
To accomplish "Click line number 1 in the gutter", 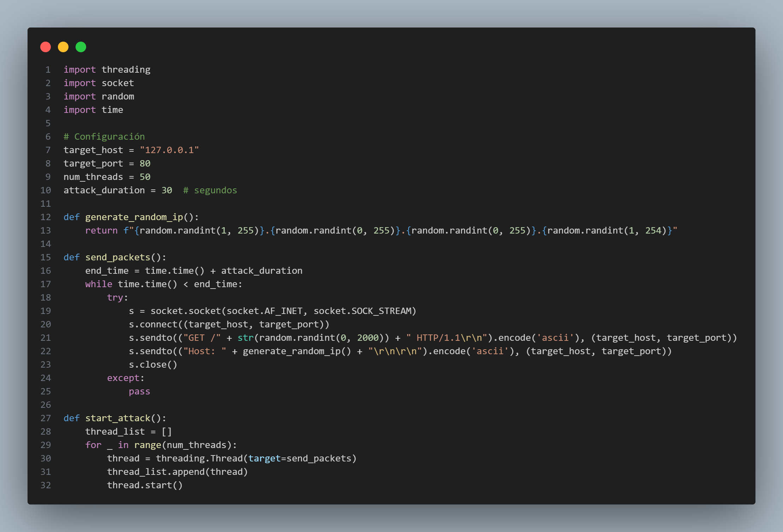I will pos(48,69).
